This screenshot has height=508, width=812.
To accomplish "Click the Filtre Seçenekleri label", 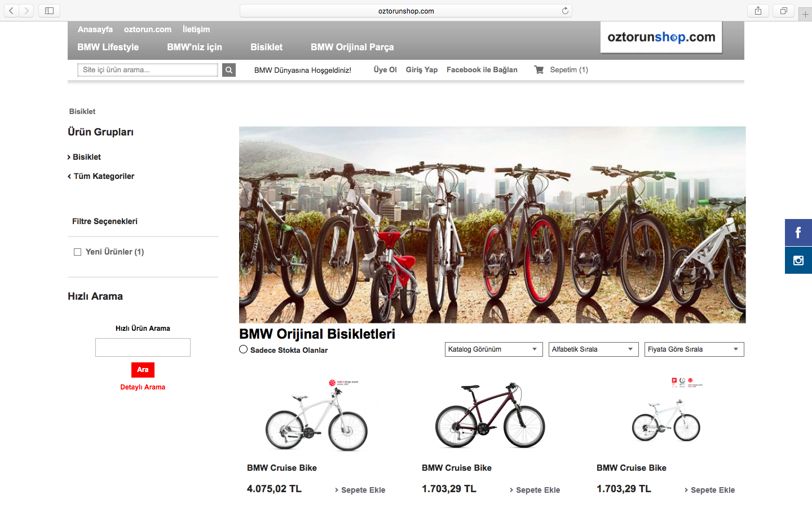I will click(x=105, y=221).
